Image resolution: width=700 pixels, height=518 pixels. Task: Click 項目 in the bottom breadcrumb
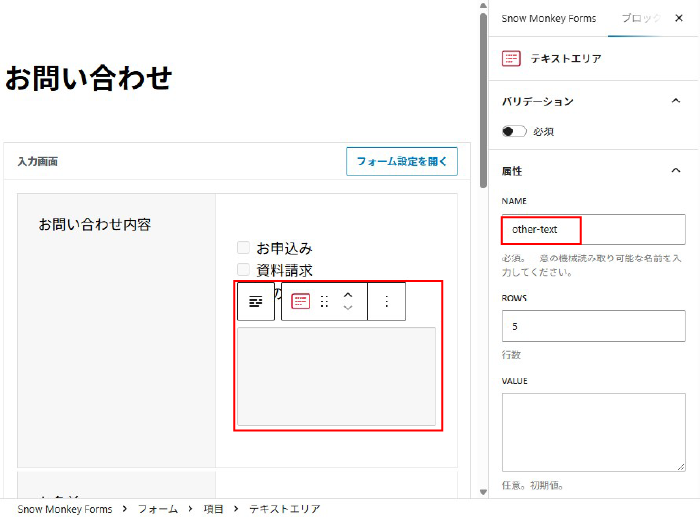[214, 509]
